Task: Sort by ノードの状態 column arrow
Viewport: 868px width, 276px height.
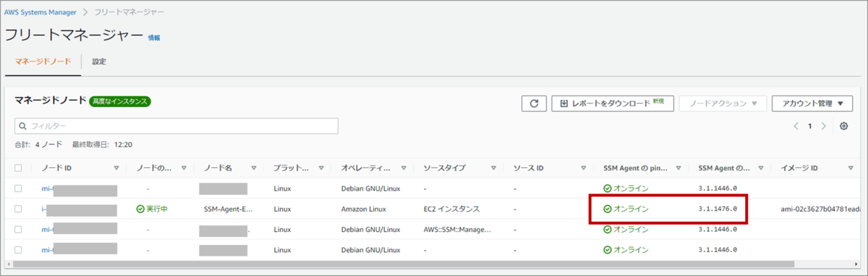Action: (184, 168)
